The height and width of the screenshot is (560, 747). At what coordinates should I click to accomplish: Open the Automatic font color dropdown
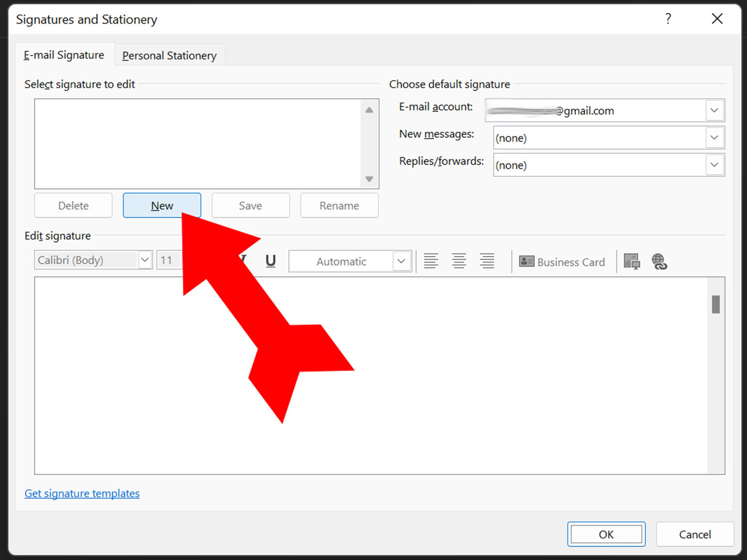tap(401, 261)
